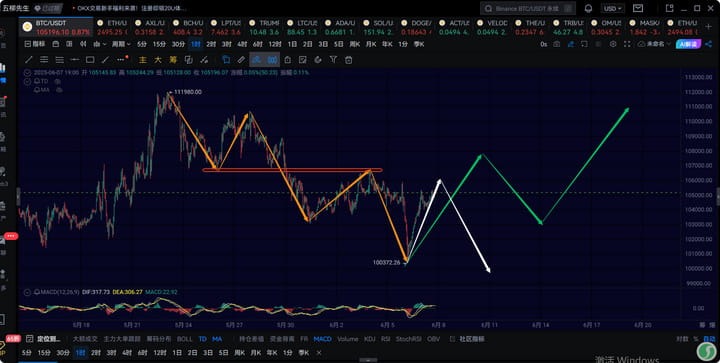
Task: Open the USD currency dropdown
Action: coord(613,8)
